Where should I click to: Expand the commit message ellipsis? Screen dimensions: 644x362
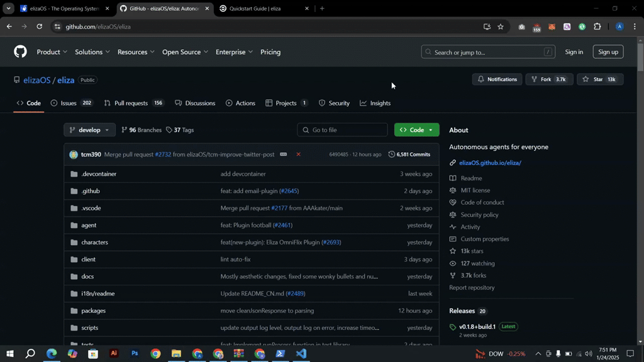tap(284, 155)
